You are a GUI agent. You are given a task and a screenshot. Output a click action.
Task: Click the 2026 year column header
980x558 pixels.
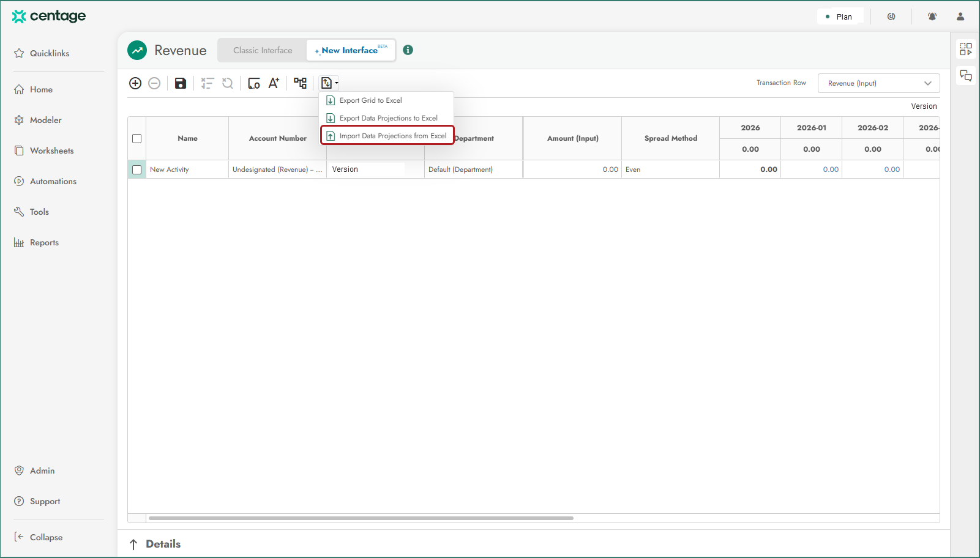click(750, 128)
